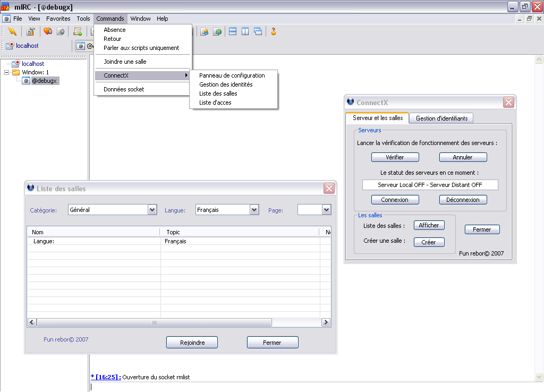Choose Données socket from the menu
Screen dimensions: 544x392
pos(143,89)
